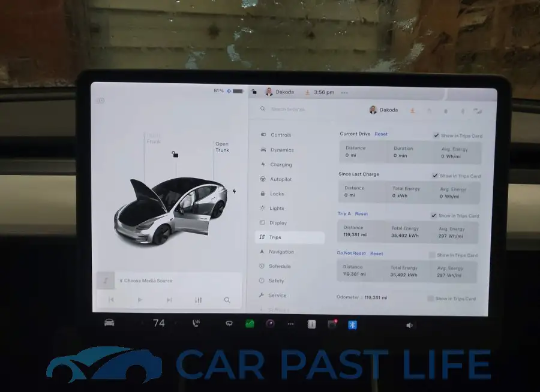Select the highlighted Trips menu item

point(290,237)
